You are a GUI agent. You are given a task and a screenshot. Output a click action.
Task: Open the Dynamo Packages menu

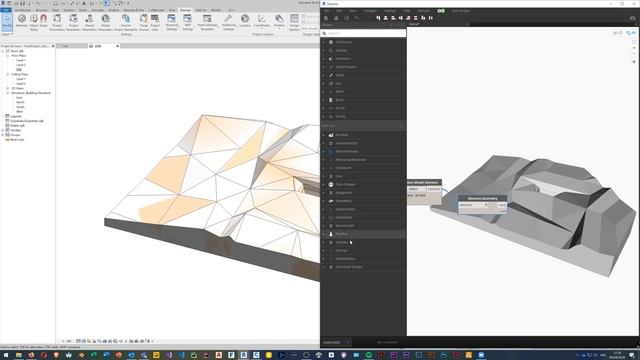pos(371,11)
